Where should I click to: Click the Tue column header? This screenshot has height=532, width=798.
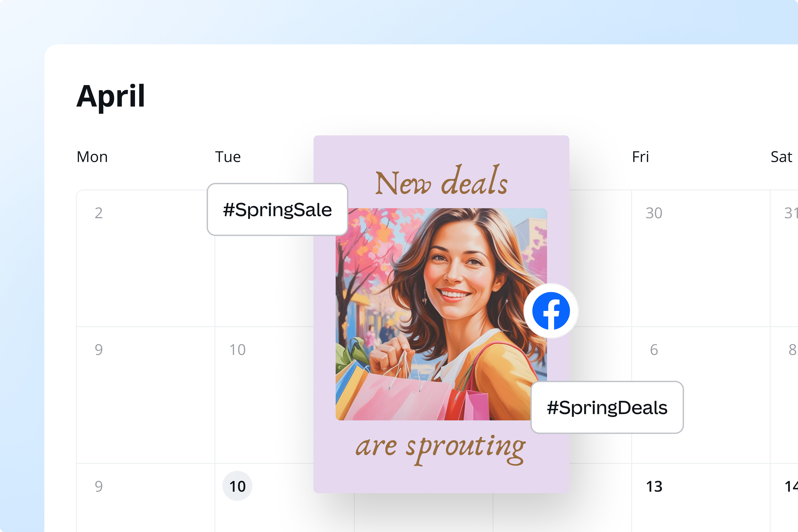228,157
